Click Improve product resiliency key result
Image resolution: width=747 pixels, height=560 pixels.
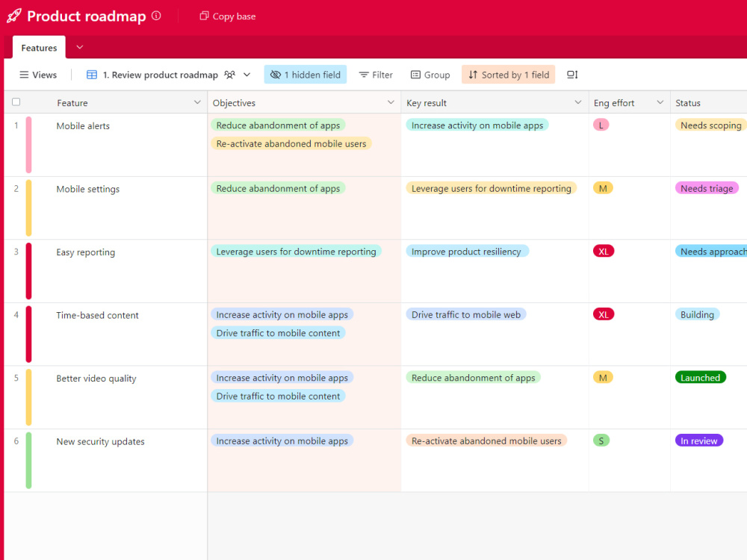coord(467,252)
